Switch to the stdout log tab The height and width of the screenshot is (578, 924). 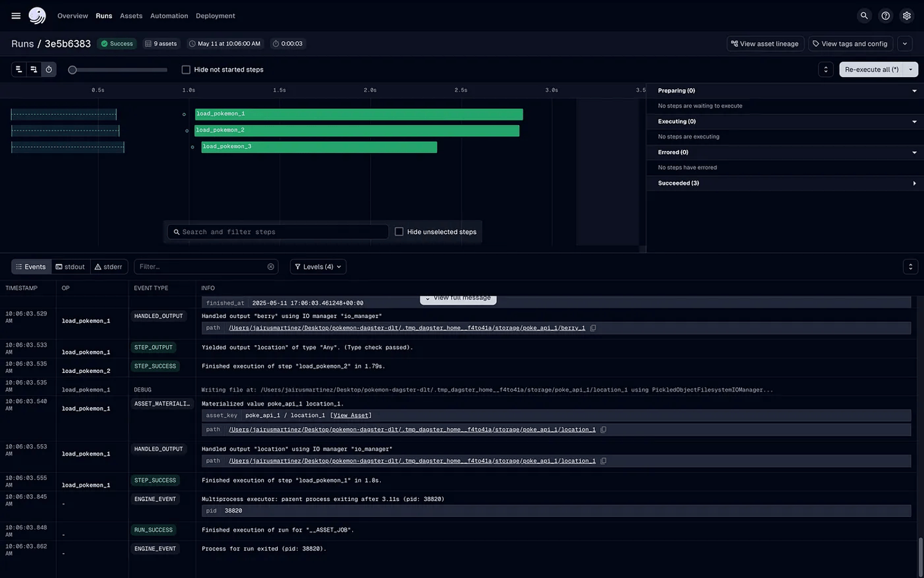click(71, 267)
